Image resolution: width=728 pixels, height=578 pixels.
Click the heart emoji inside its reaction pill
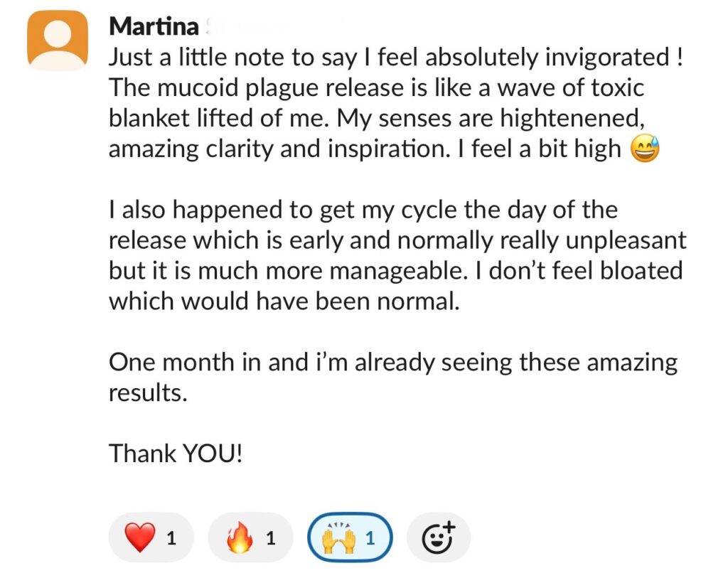coord(139,538)
